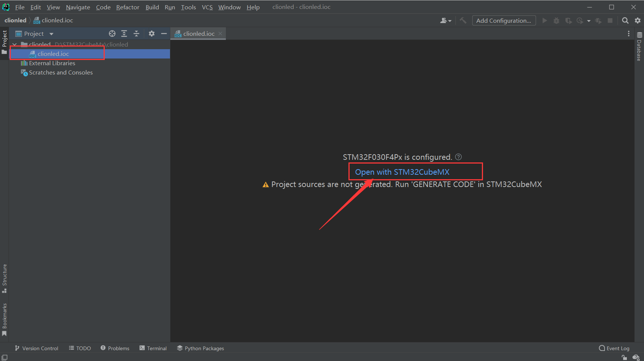Open TODO tool window
The width and height of the screenshot is (644, 361).
pos(80,348)
